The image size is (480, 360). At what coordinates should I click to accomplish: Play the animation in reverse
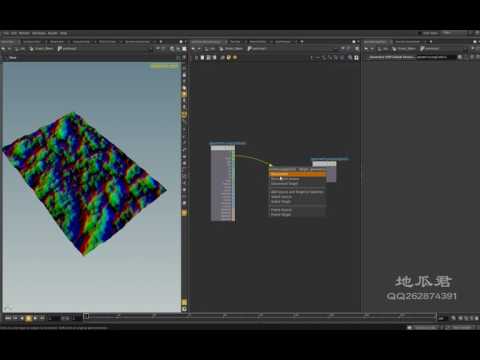[x=22, y=318]
